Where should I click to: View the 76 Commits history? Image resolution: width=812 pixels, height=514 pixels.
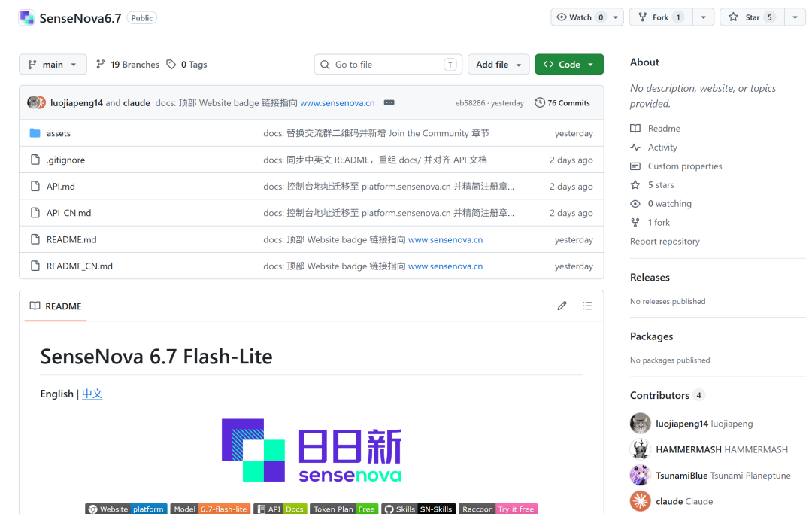[562, 102]
